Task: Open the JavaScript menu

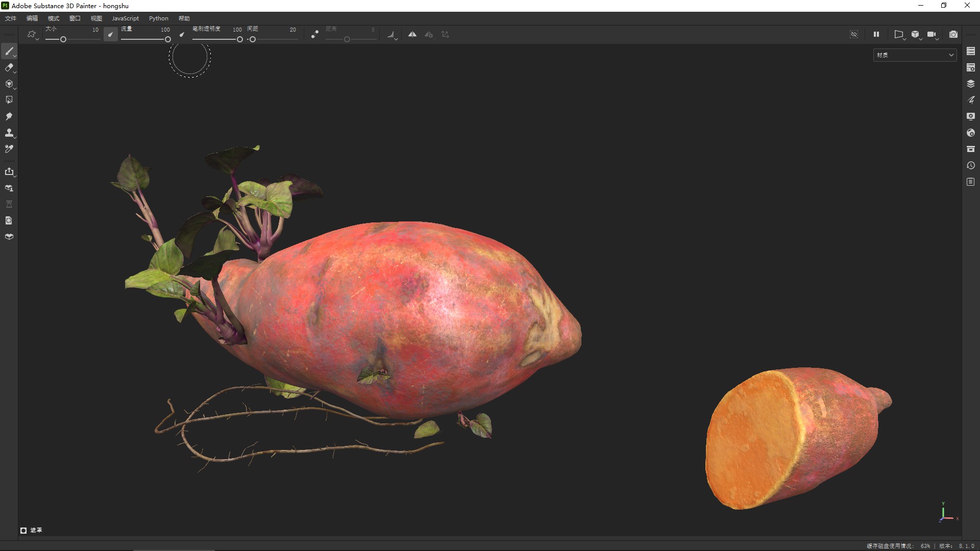Action: pyautogui.click(x=125, y=18)
